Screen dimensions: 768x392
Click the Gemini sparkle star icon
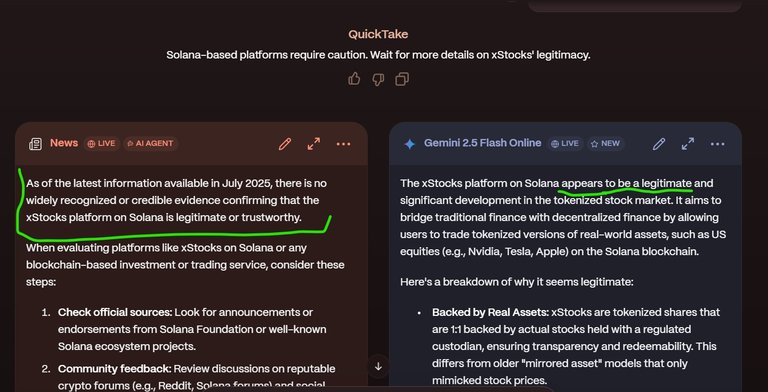point(409,144)
